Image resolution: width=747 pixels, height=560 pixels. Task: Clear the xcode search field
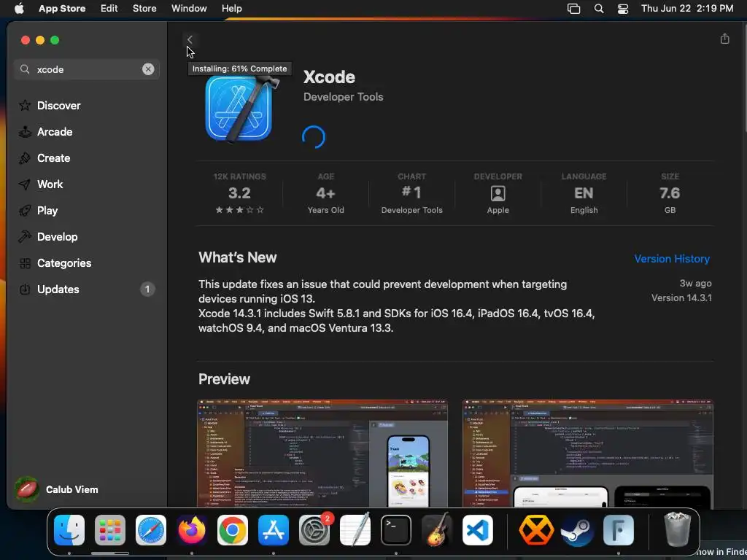[148, 69]
